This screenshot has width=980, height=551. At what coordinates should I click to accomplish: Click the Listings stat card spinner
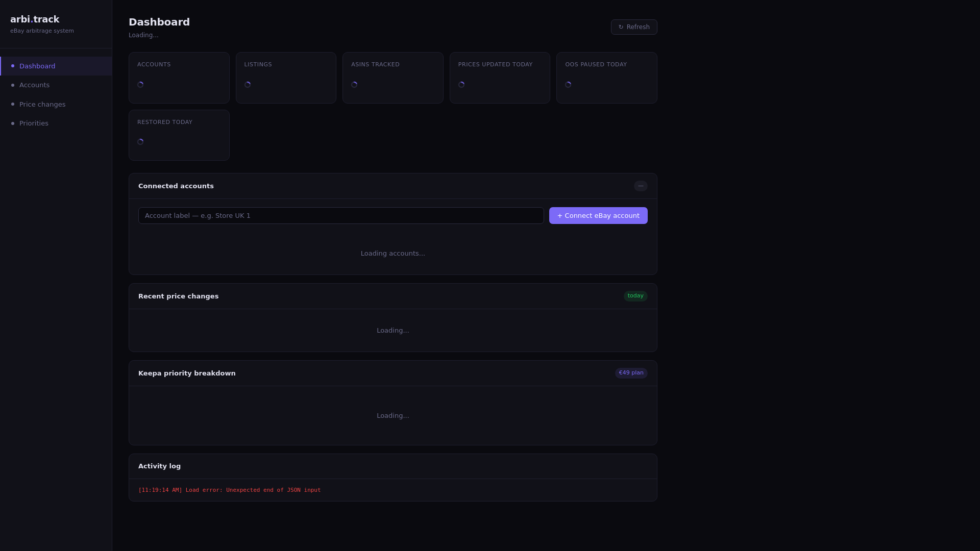[x=248, y=85]
